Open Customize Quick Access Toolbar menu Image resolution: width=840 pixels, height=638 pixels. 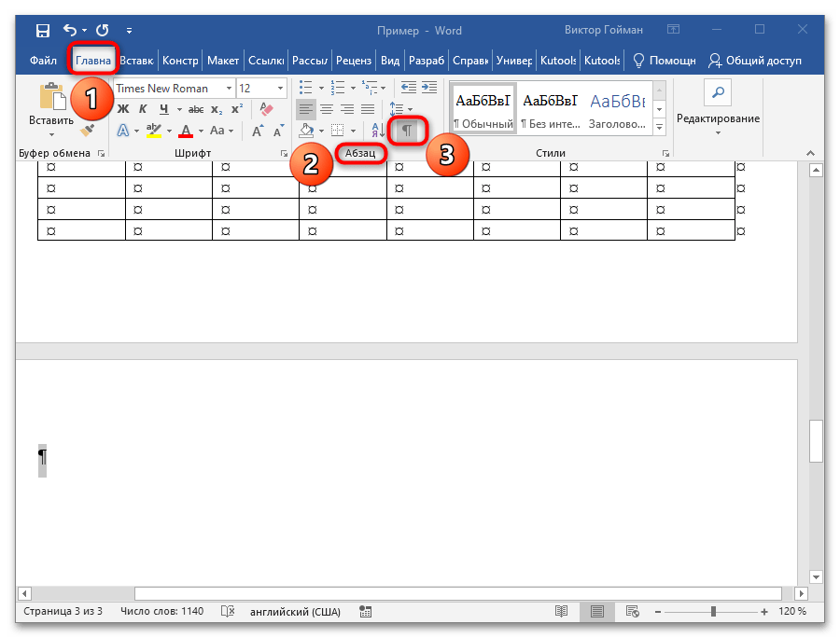click(x=129, y=31)
